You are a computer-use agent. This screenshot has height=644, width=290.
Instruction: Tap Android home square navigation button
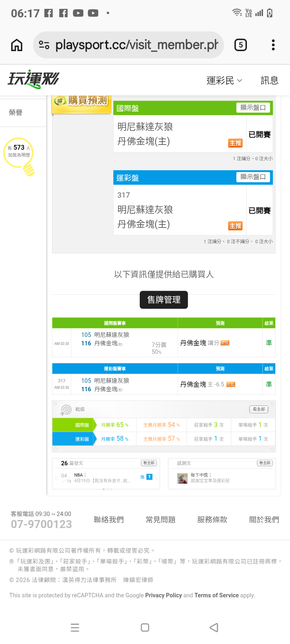(145, 627)
